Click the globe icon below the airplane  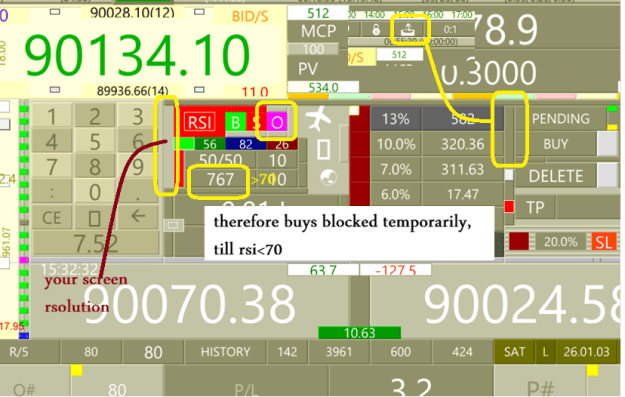tap(328, 177)
